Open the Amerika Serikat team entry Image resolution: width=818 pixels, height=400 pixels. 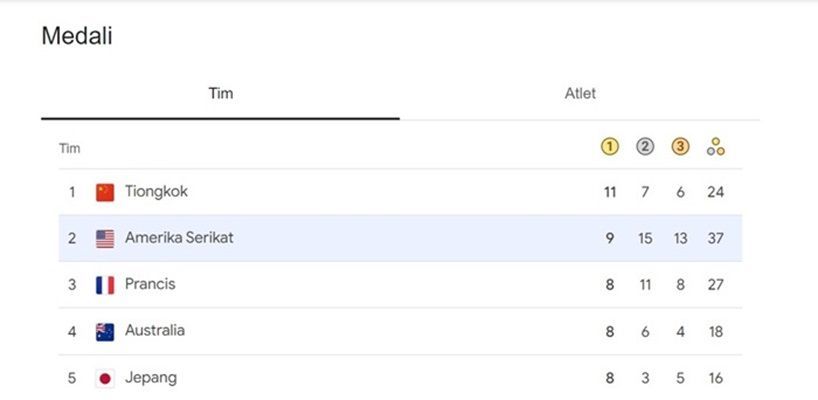(x=400, y=238)
